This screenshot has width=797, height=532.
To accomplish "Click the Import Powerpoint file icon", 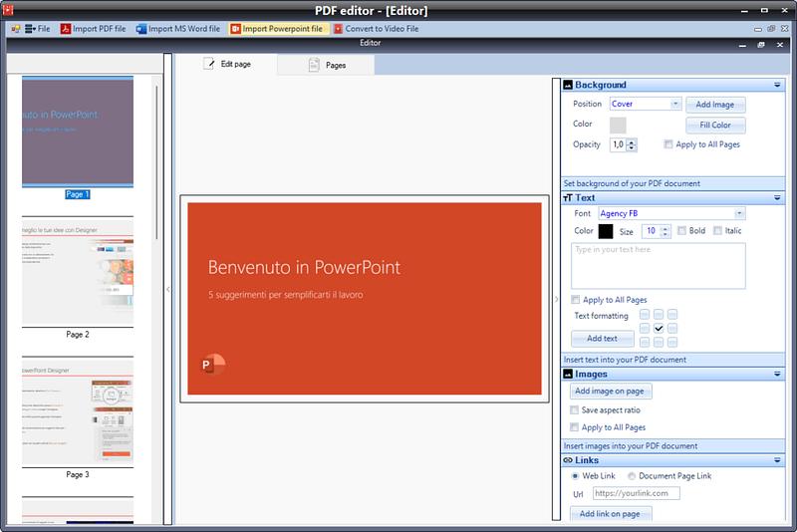I will (x=235, y=29).
